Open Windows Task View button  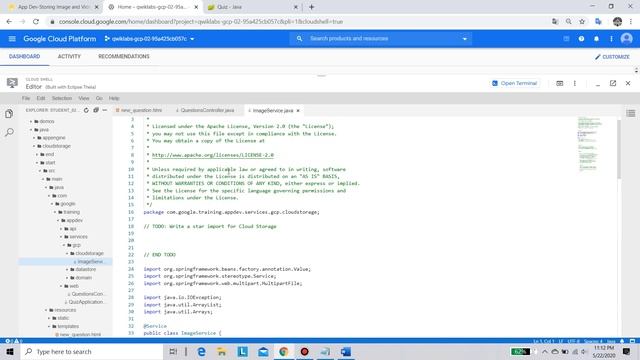173,351
